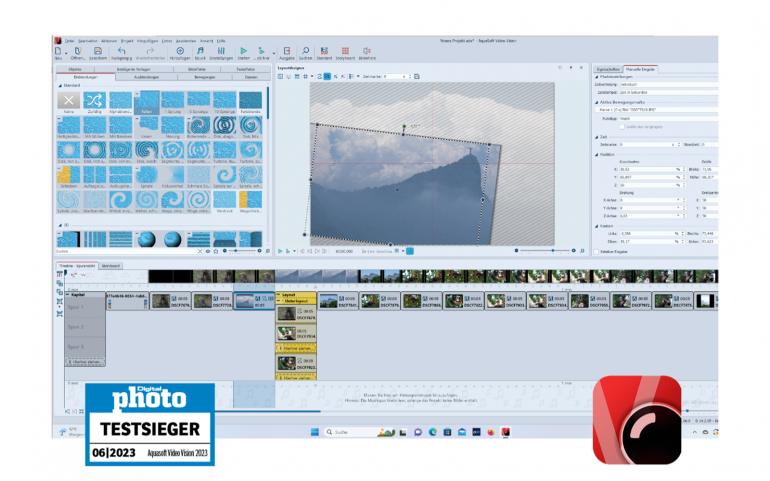This screenshot has width=770, height=481.
Task: Open the Hilfe menu
Action: tap(221, 41)
